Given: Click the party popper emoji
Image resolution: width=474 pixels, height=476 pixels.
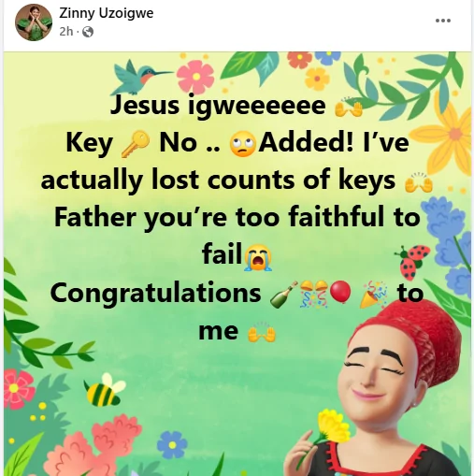Looking at the screenshot, I should pos(373,295).
